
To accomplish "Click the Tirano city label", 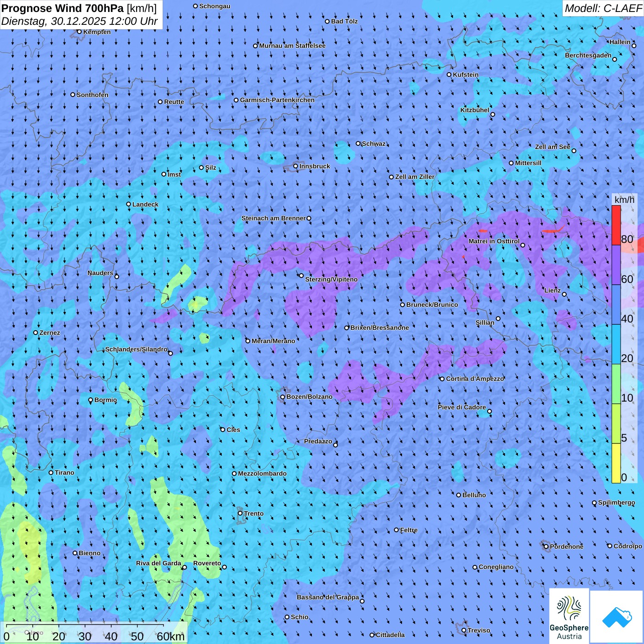I will pyautogui.click(x=64, y=472).
